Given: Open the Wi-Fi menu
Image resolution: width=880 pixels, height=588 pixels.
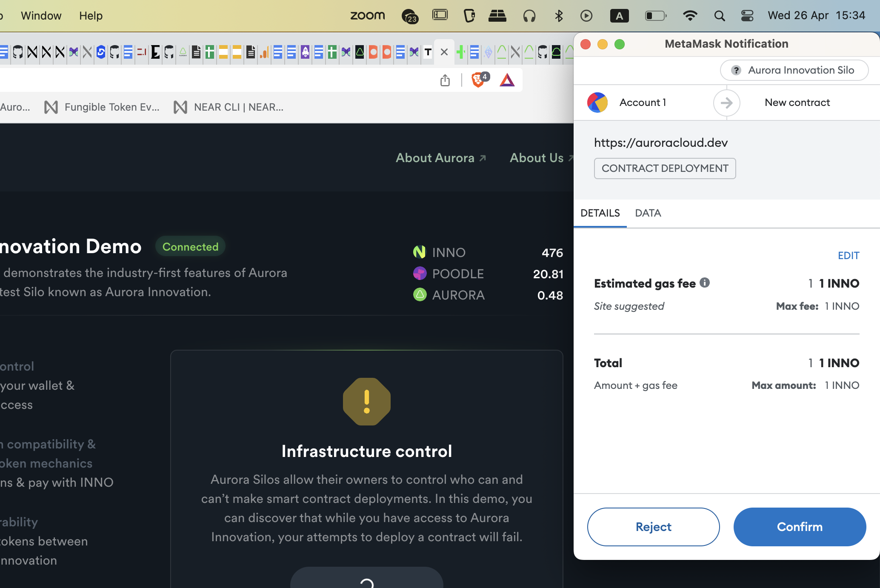Looking at the screenshot, I should [690, 16].
